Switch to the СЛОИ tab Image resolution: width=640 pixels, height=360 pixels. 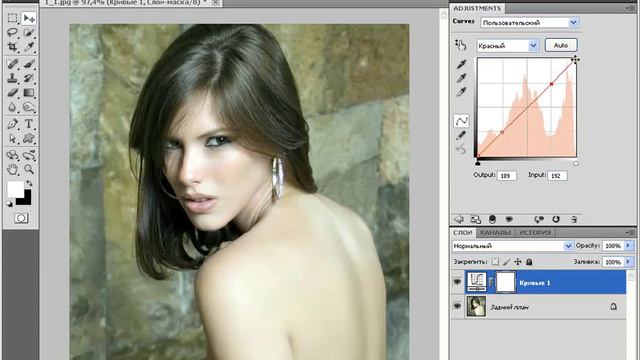pos(463,232)
